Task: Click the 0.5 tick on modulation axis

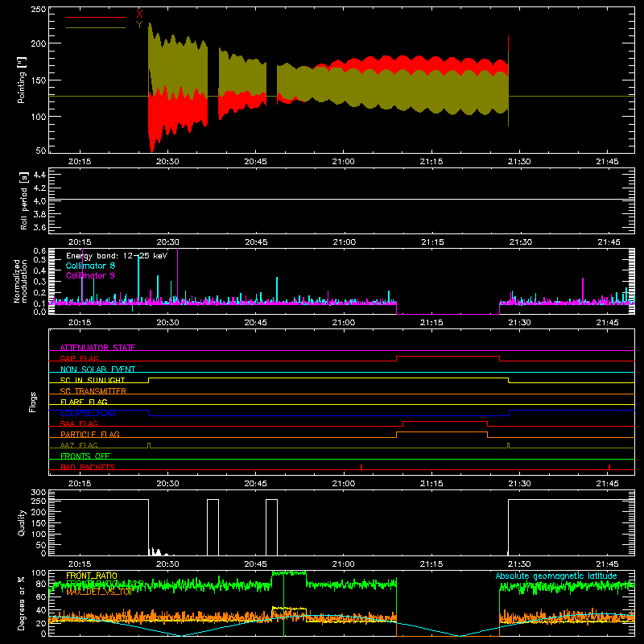Action: [x=39, y=259]
